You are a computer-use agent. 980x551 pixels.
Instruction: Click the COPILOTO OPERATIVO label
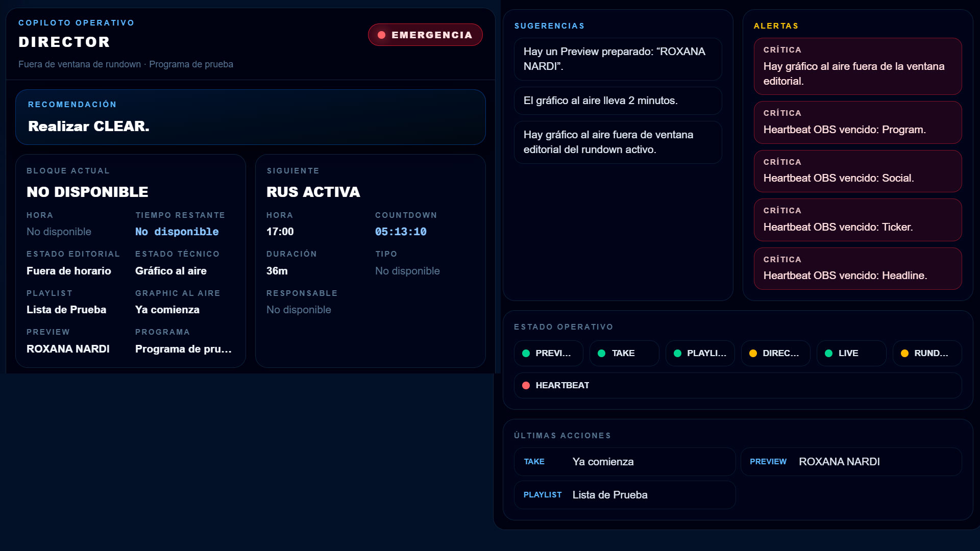click(x=77, y=23)
